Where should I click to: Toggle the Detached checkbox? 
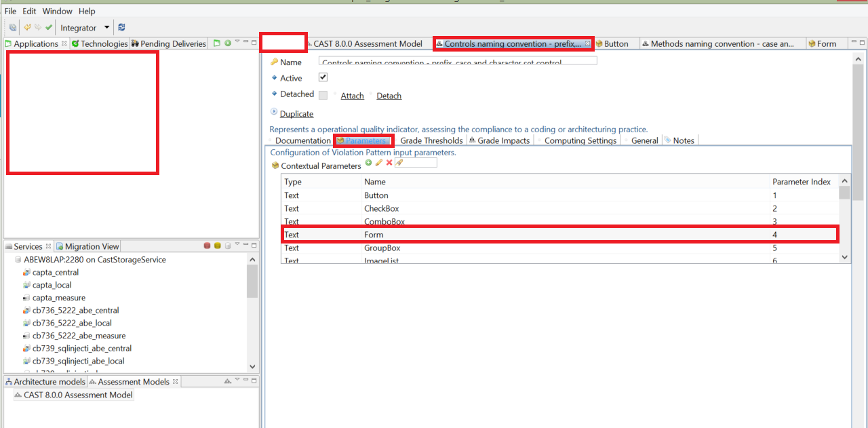[323, 95]
